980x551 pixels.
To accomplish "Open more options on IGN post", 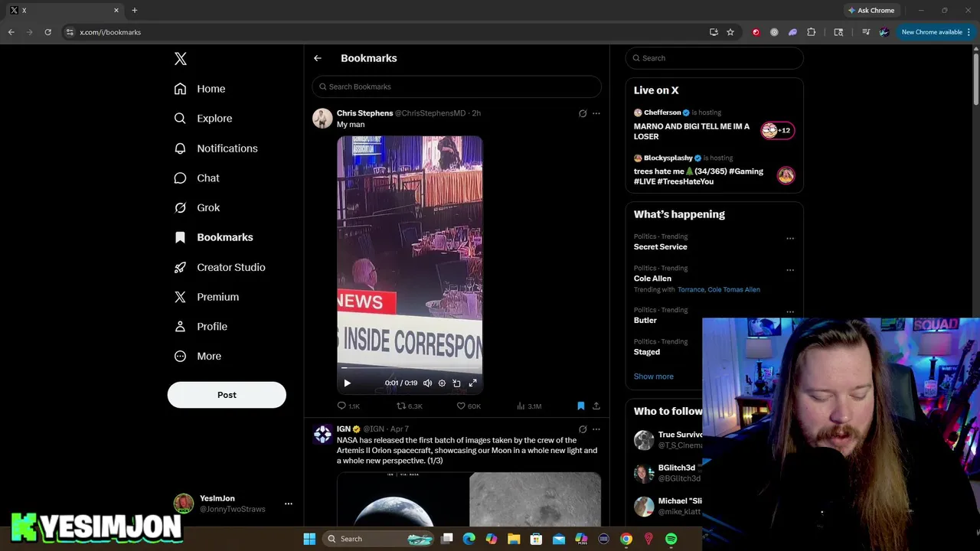I will [x=596, y=429].
